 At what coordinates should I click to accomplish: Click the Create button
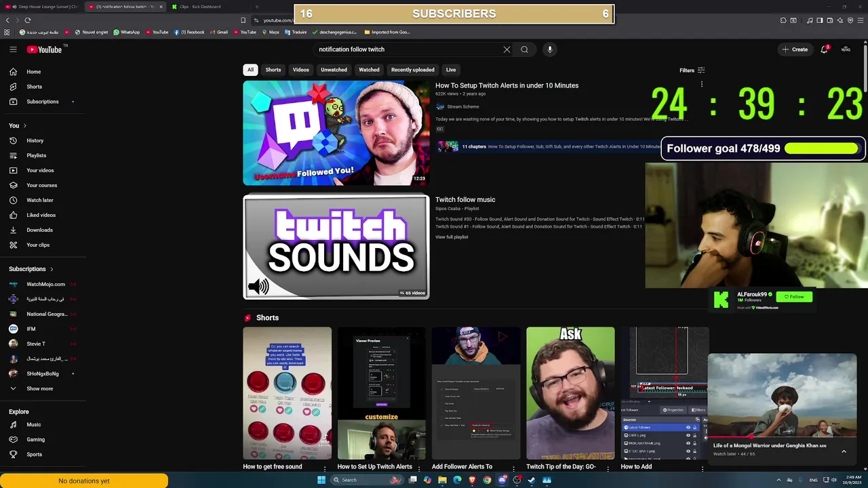795,49
